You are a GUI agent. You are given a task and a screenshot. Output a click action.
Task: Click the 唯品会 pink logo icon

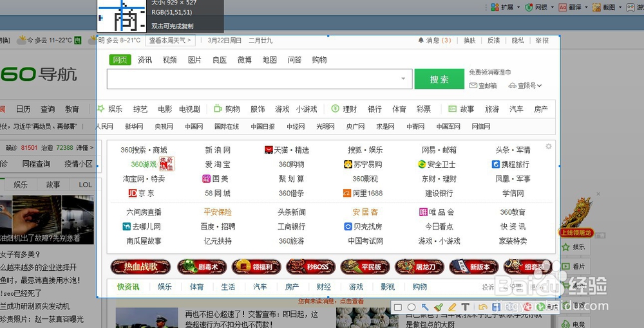(423, 212)
